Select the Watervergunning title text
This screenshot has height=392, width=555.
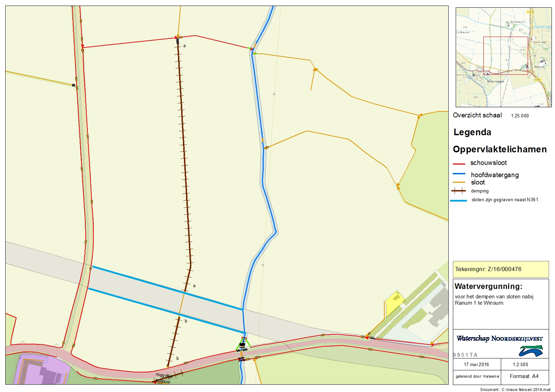[488, 286]
